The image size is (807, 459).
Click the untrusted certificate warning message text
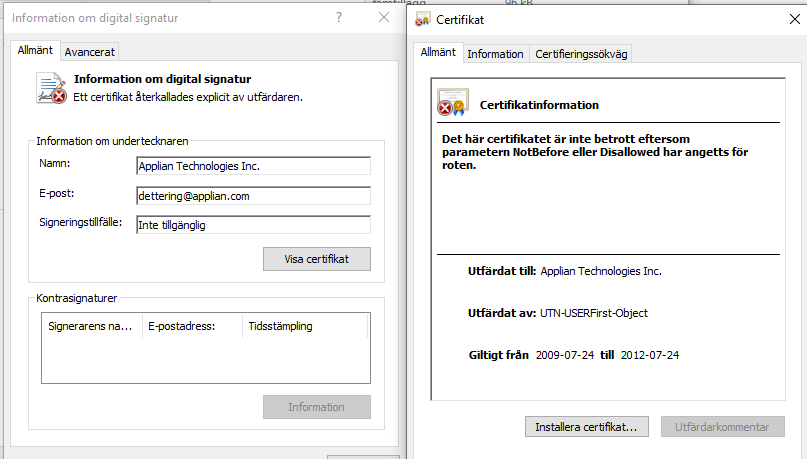[595, 152]
